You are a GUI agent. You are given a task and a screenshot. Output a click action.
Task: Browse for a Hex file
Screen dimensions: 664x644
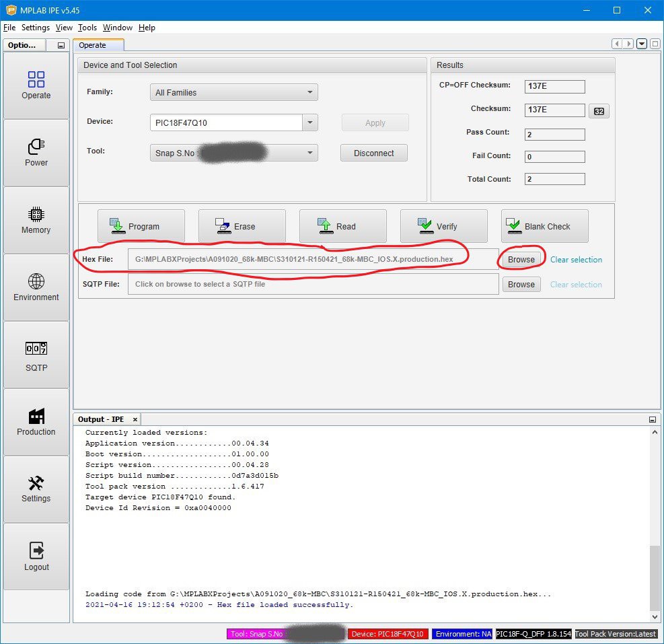521,259
